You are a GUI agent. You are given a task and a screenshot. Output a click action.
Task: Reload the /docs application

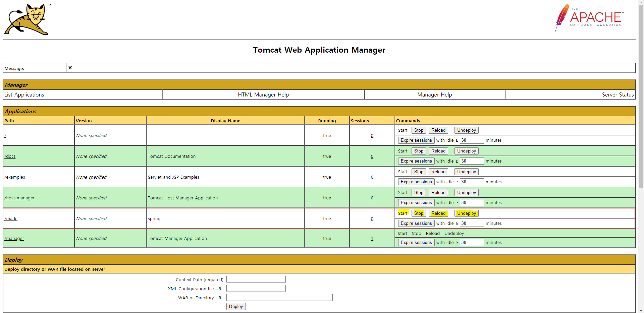[438, 151]
